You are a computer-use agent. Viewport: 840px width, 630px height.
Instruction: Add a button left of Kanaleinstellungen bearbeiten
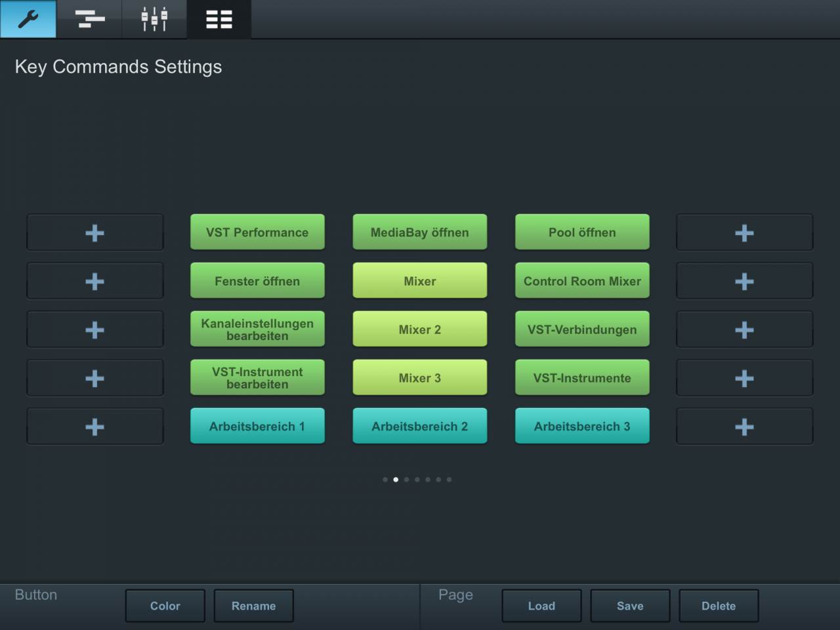click(94, 329)
